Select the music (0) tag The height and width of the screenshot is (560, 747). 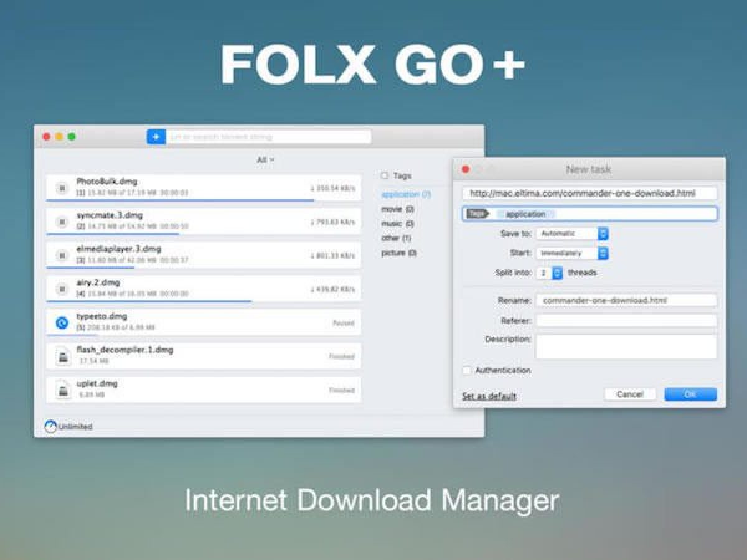tap(398, 223)
